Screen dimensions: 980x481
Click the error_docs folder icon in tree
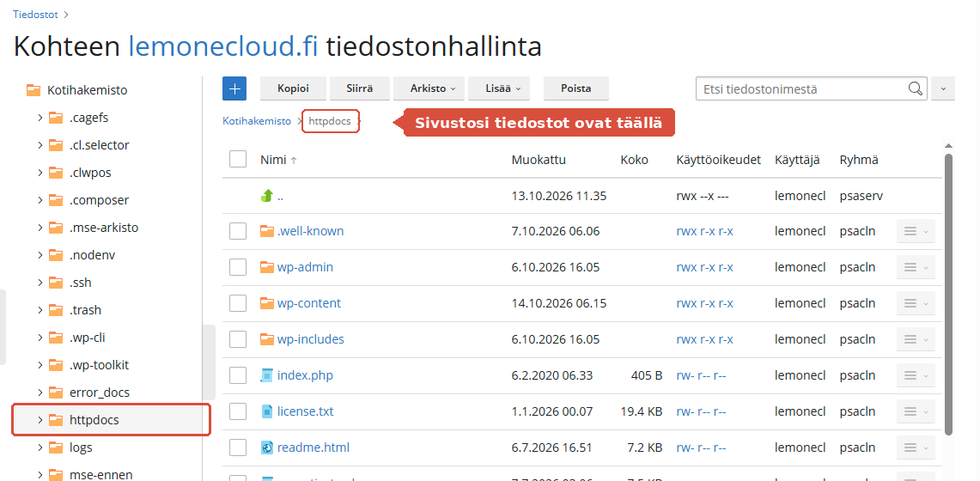[x=56, y=393]
